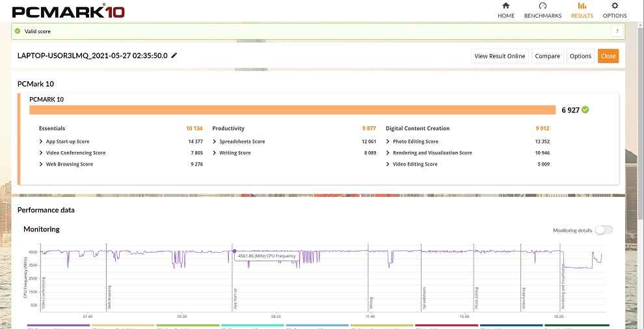Open the result Options button

580,56
